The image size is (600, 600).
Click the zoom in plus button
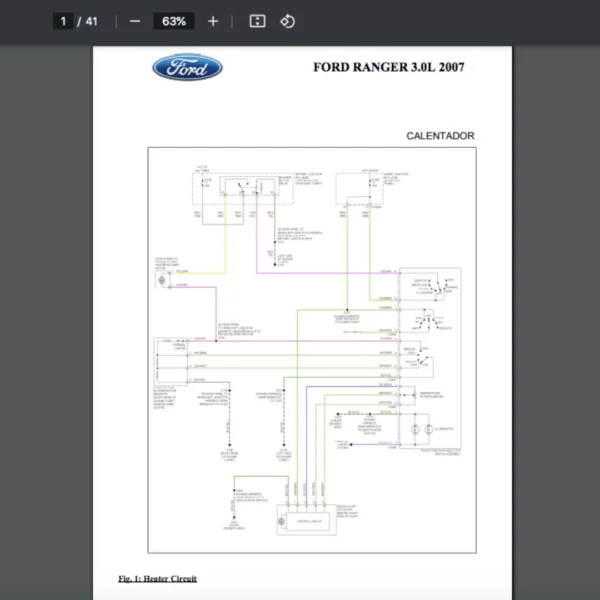212,21
